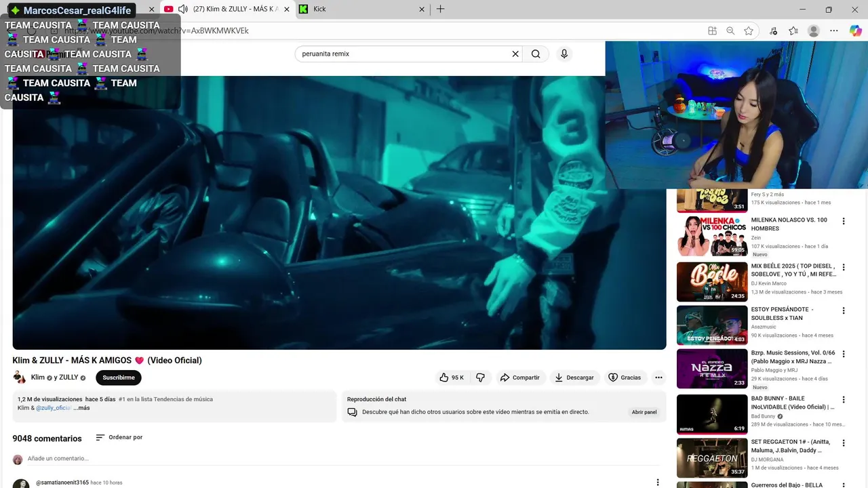
Task: Switch to the Kick tab
Action: 363,9
